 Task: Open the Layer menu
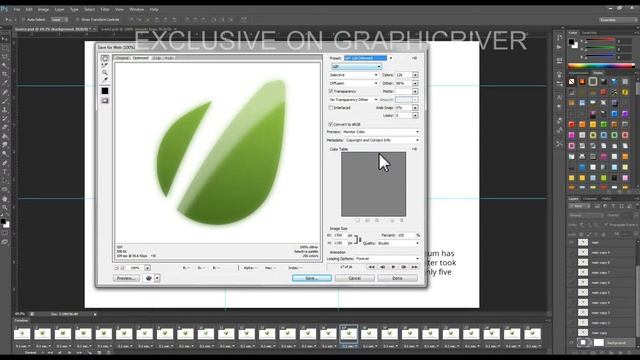tap(60, 9)
